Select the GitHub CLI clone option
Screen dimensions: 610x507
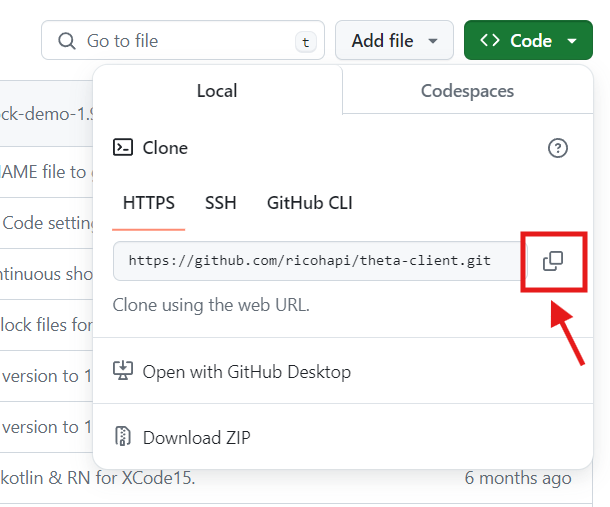click(310, 203)
